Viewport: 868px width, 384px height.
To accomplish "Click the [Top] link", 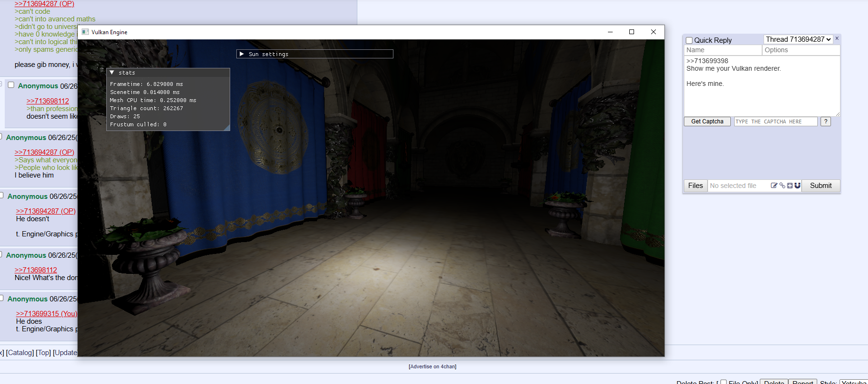I will (x=43, y=353).
